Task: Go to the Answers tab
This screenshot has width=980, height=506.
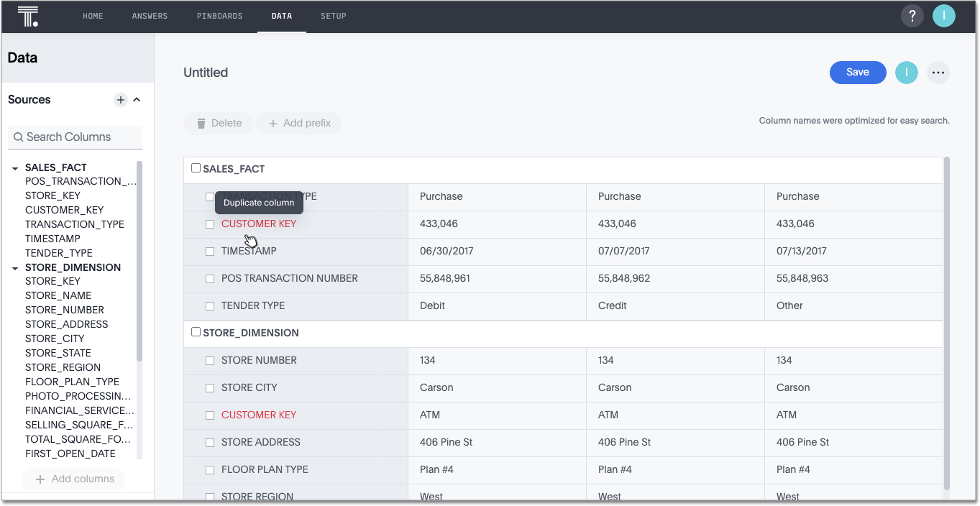Action: [x=150, y=16]
